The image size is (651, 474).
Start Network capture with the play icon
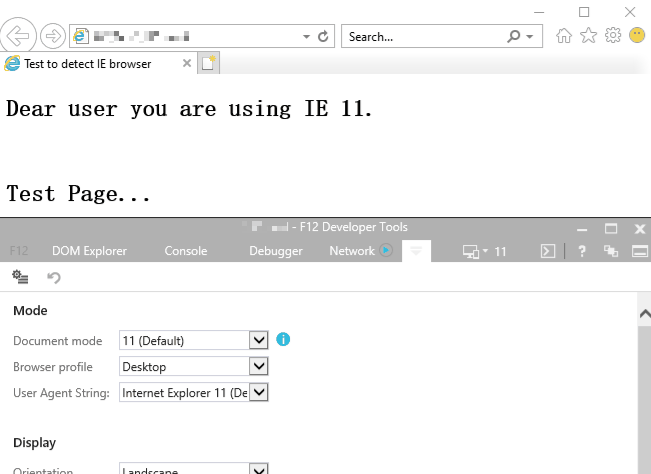point(386,250)
